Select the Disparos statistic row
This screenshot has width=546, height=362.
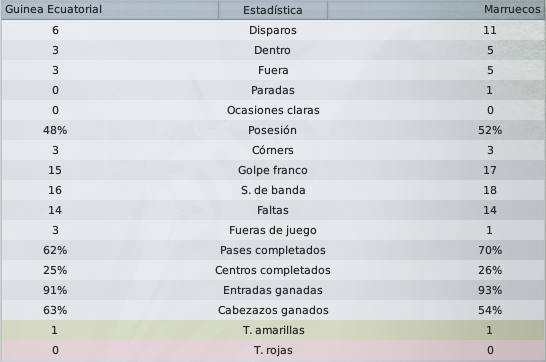(273, 30)
